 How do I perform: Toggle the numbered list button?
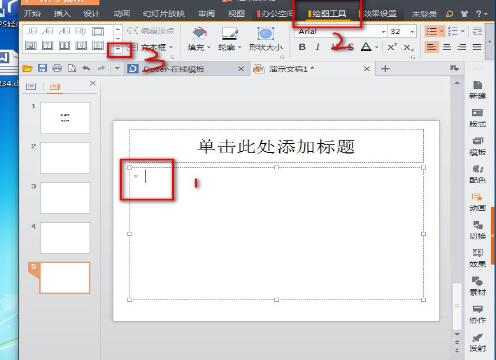tap(453, 31)
